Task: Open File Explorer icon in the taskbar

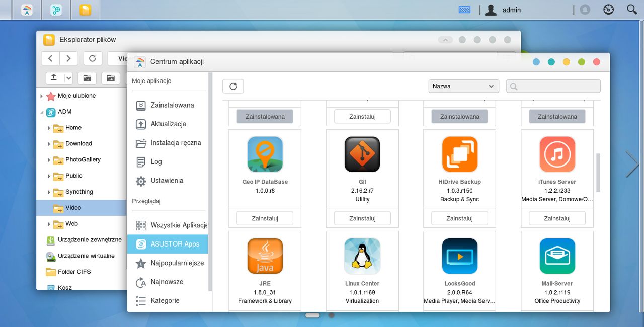Action: (x=86, y=10)
